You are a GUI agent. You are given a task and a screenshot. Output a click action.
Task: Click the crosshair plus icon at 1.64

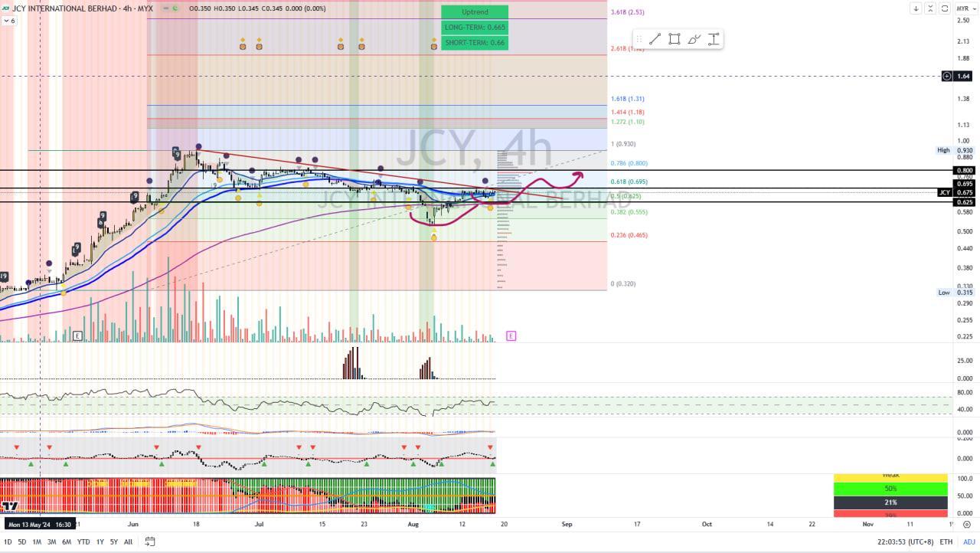[947, 76]
